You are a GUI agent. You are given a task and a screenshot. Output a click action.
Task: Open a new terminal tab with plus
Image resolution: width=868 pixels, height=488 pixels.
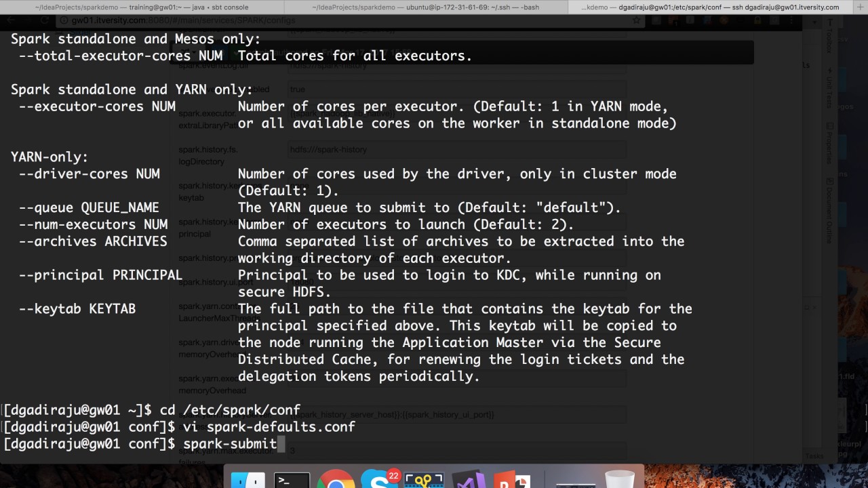[861, 7]
